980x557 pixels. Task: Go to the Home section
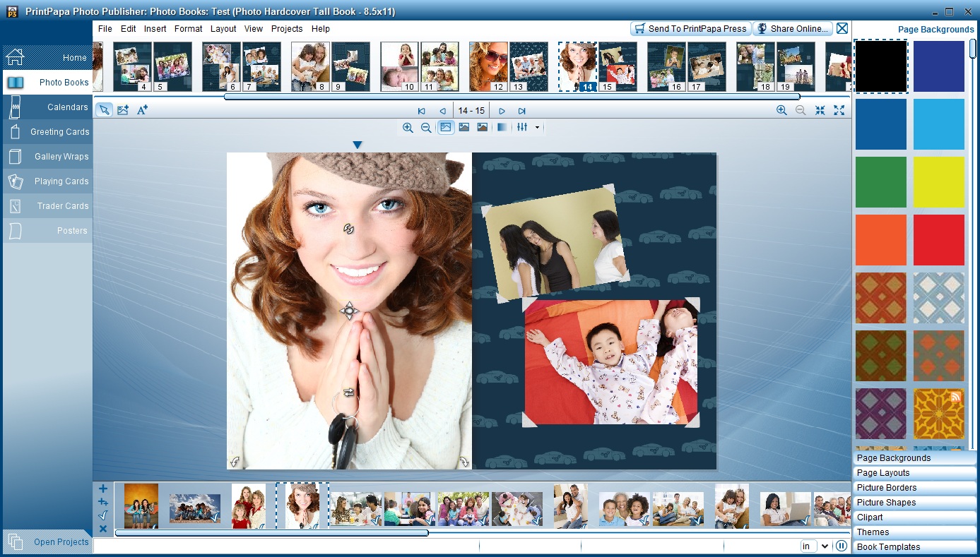coord(47,57)
